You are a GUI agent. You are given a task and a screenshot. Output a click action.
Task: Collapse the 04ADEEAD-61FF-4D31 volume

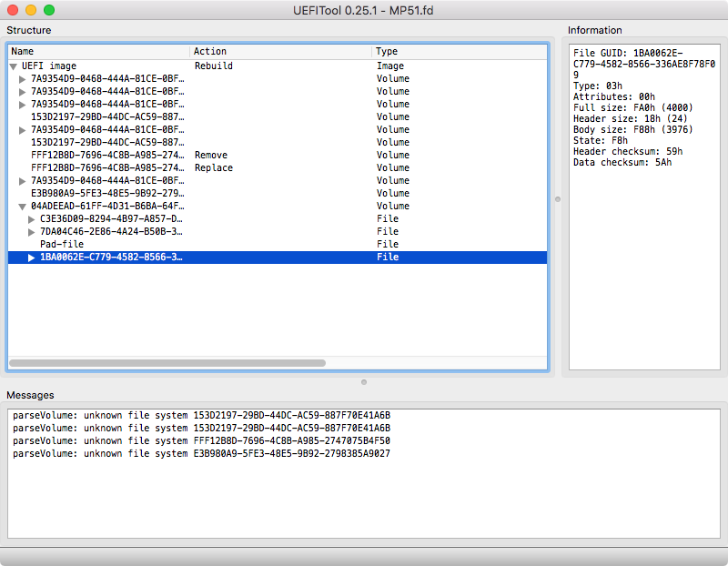(22, 207)
